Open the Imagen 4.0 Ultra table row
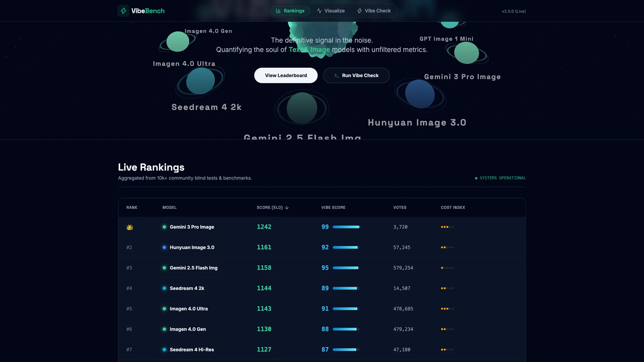Viewport: 644px width, 362px height. pos(322,309)
